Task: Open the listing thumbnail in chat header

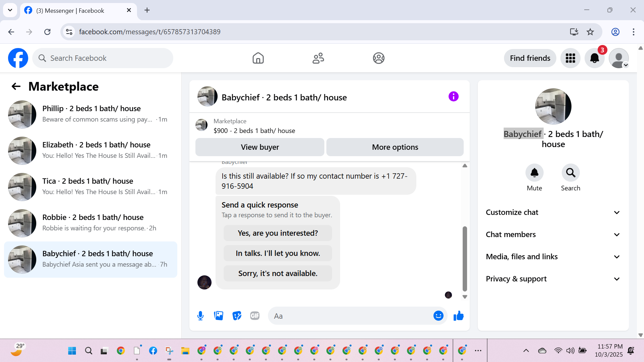Action: [207, 97]
